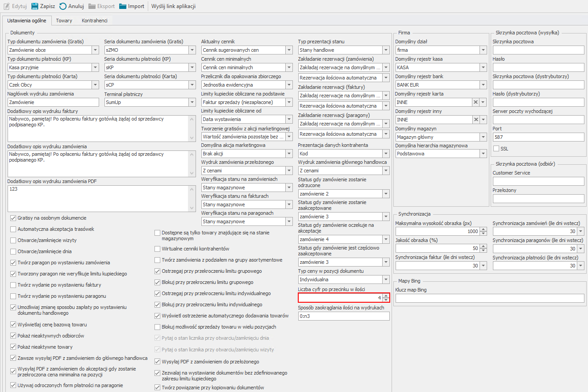Click the Edytuj pencil icon
Screen dimensions: 588x392
click(6, 6)
